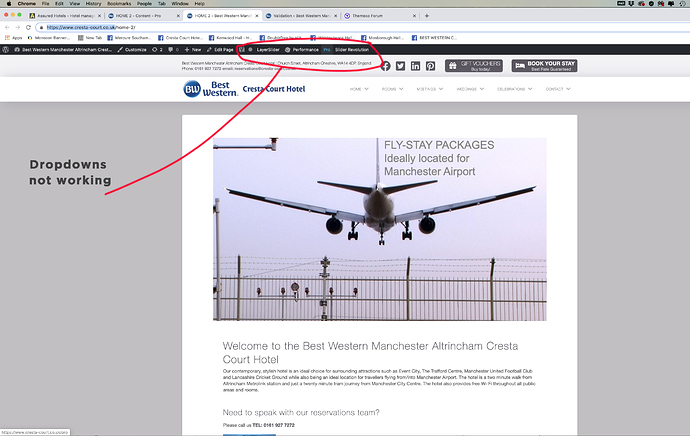Open Slider Revolution from the admin bar

pyautogui.click(x=352, y=50)
